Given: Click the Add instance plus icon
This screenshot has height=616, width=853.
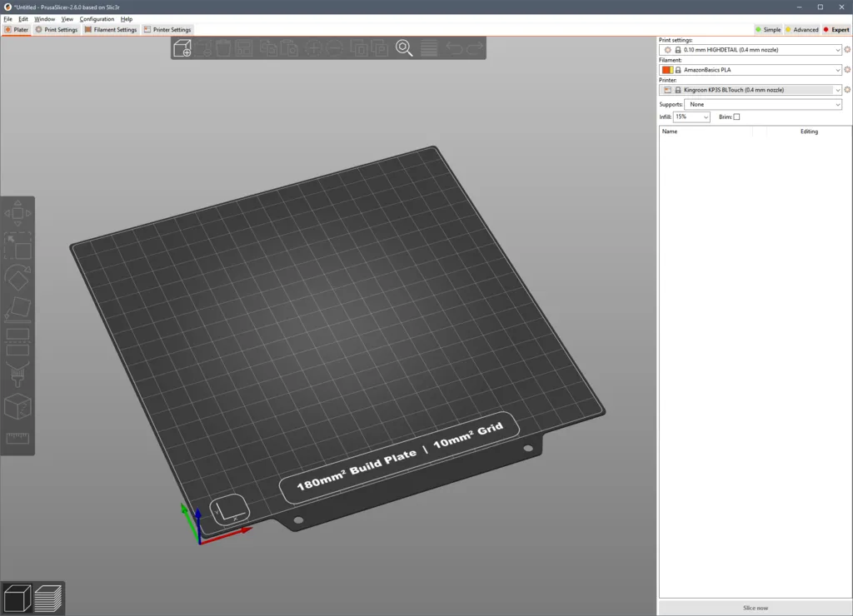Looking at the screenshot, I should click(313, 48).
